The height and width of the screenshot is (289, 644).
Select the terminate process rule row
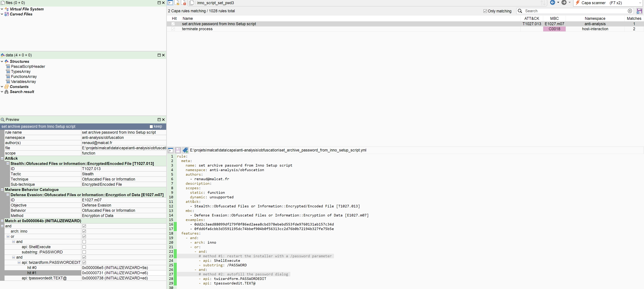405,29
